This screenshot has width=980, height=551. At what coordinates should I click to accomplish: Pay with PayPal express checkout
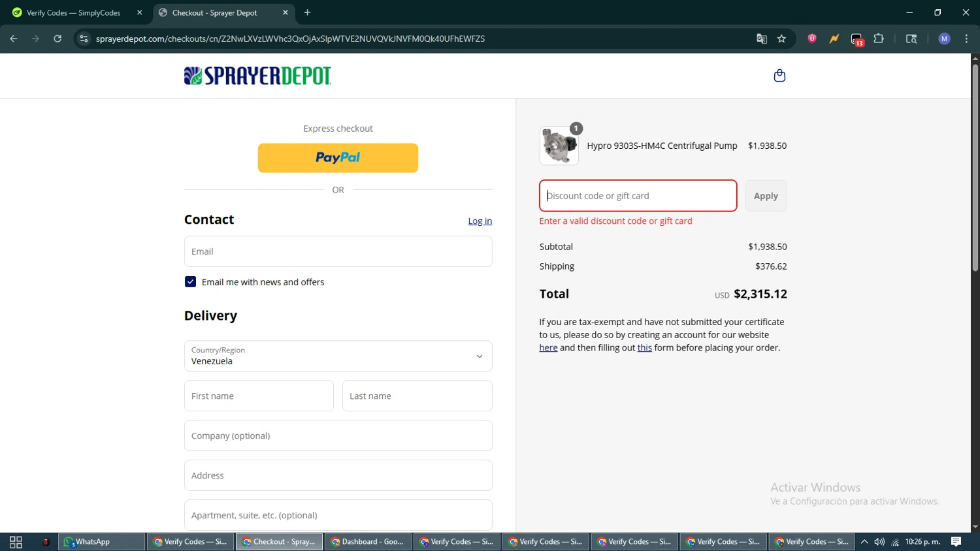click(338, 158)
